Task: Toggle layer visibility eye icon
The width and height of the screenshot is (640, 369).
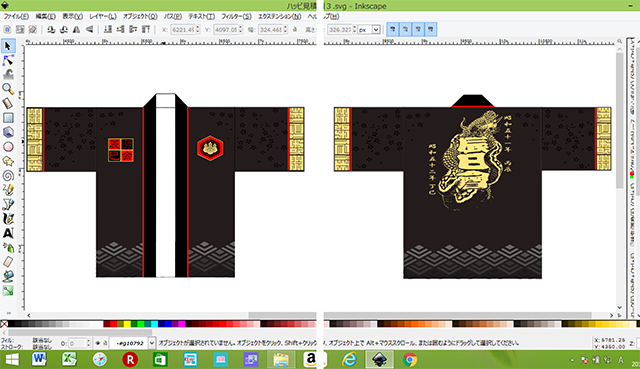Action: [x=98, y=343]
